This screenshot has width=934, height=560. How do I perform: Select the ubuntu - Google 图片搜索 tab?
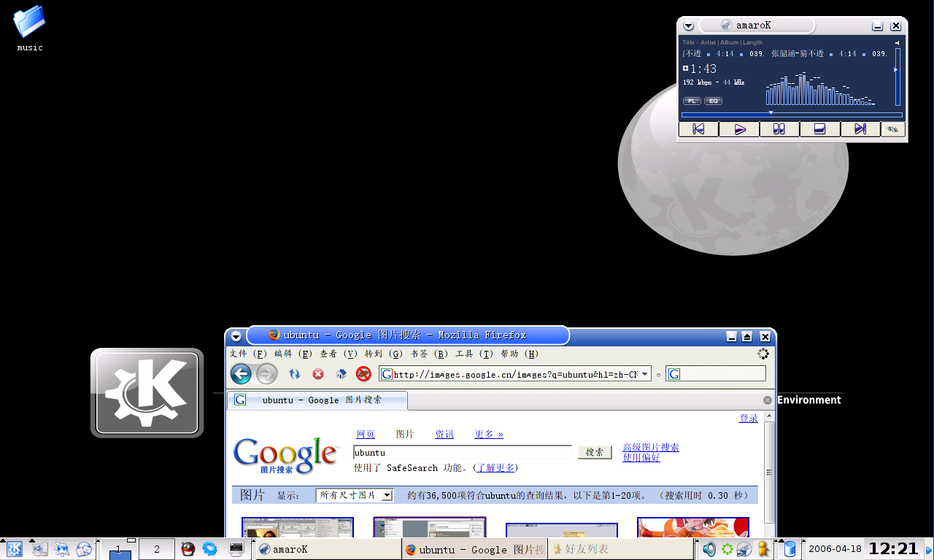pos(317,400)
